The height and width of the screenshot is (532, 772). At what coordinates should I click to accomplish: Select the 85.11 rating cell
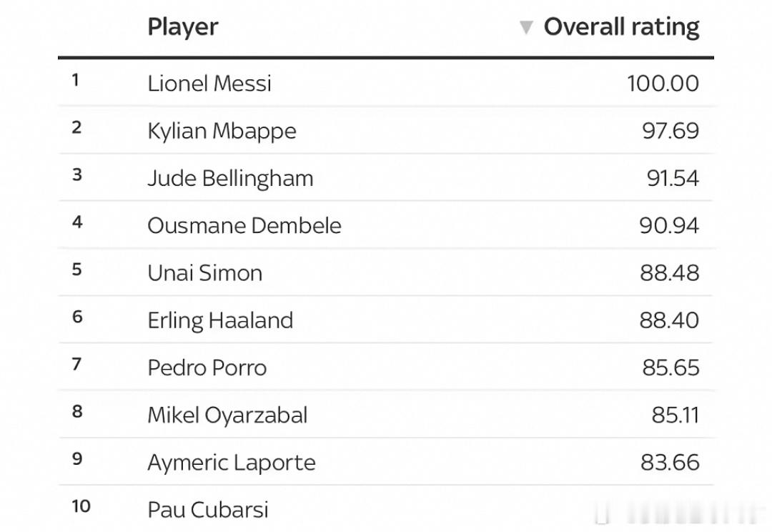675,415
